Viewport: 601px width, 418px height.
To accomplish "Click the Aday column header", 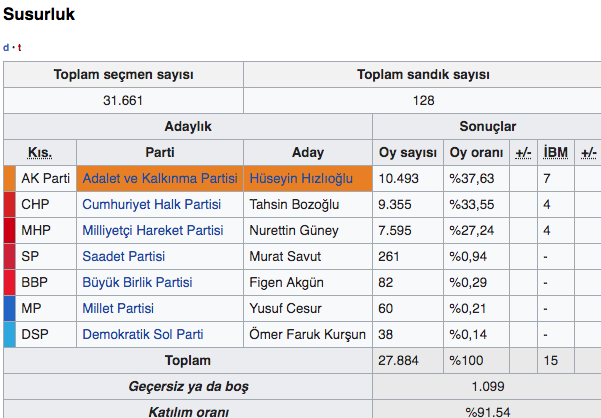I will tap(308, 153).
